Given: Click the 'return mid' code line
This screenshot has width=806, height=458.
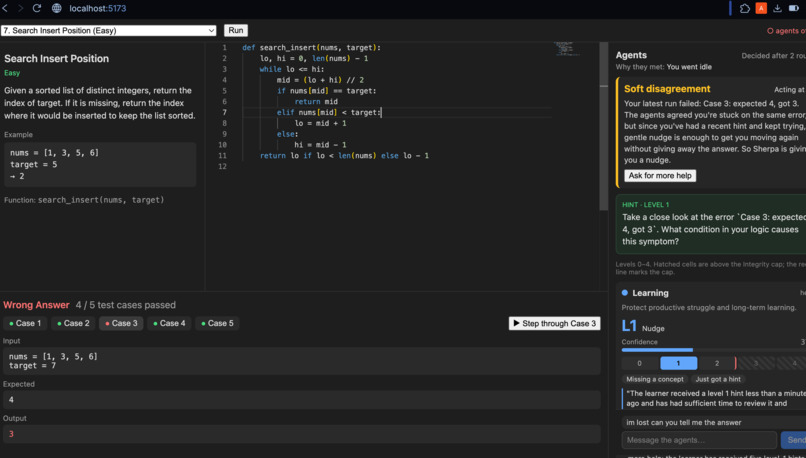Looking at the screenshot, I should [316, 101].
